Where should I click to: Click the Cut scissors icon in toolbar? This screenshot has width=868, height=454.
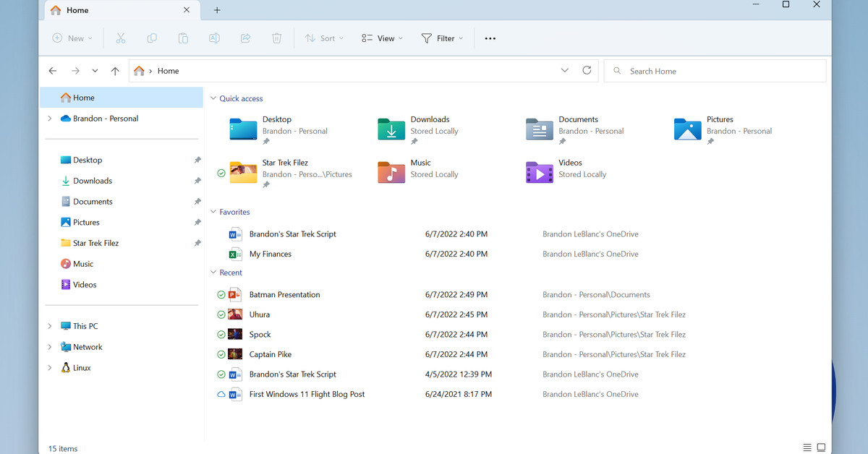(x=121, y=38)
